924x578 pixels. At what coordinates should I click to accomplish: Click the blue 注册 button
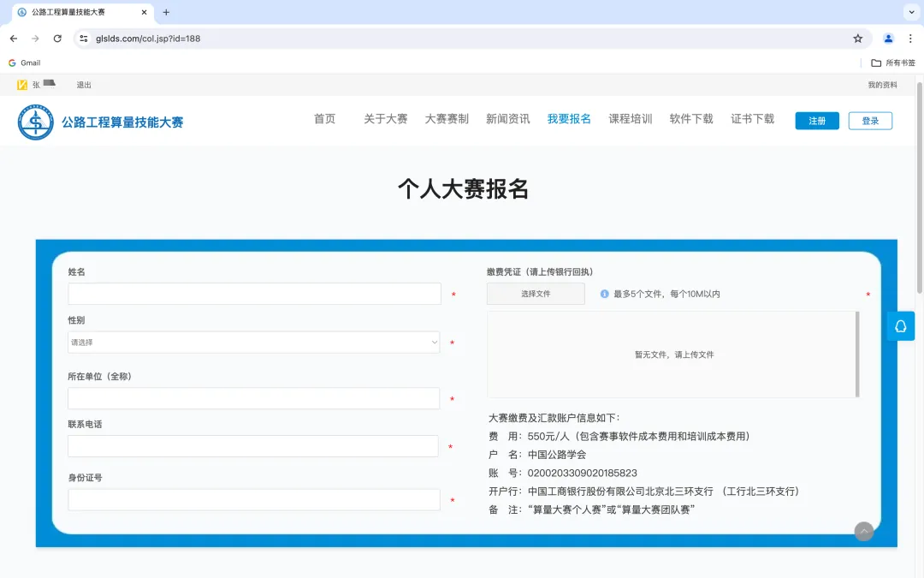pos(816,120)
